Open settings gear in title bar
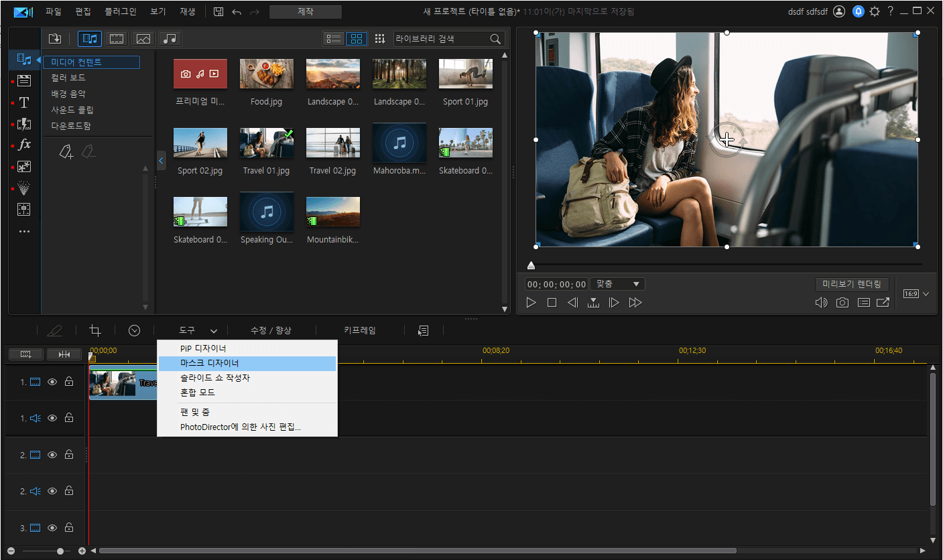This screenshot has height=560, width=943. (x=874, y=11)
